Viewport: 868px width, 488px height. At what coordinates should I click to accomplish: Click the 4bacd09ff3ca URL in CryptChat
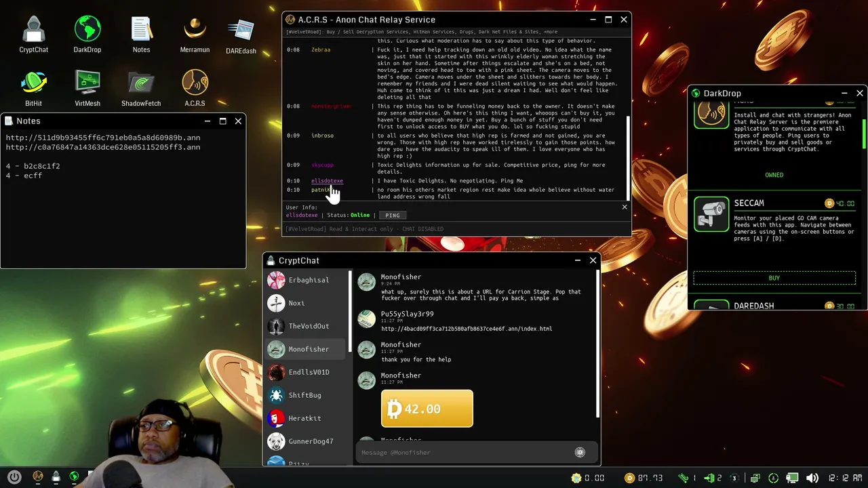[467, 329]
